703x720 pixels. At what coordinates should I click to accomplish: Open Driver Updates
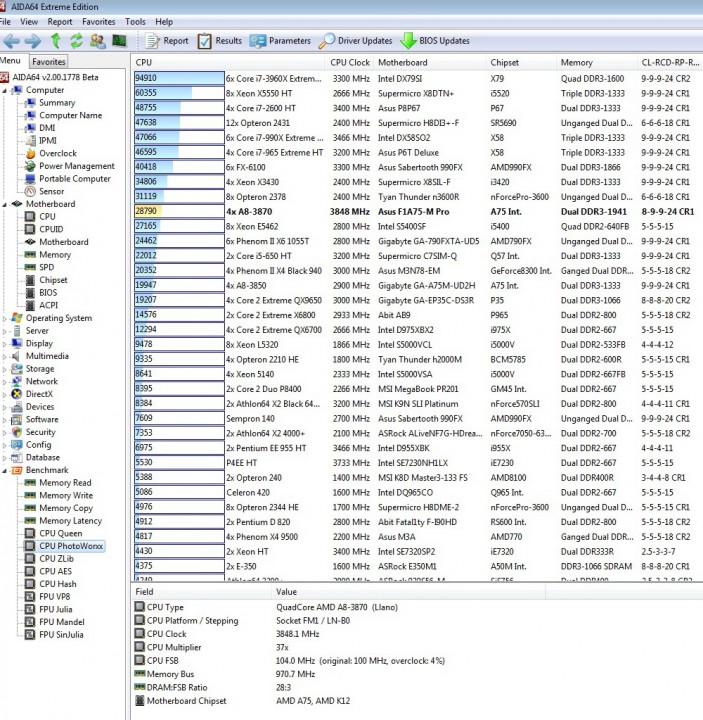(356, 41)
